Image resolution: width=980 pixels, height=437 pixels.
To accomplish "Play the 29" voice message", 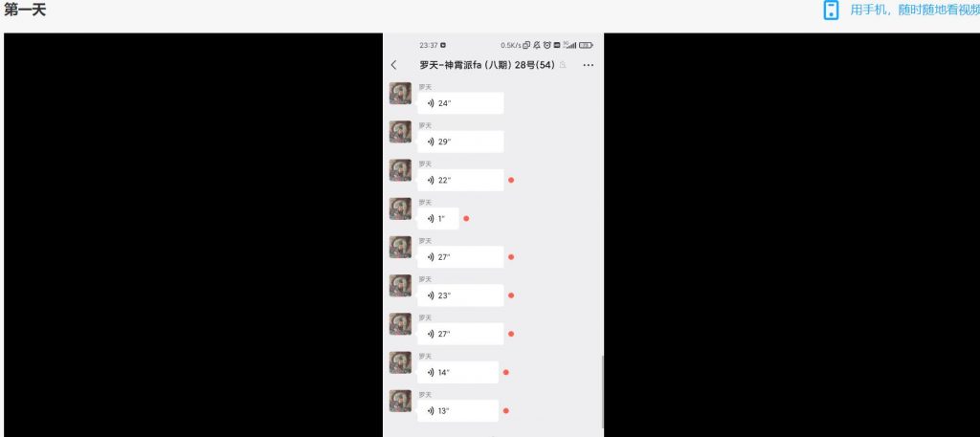I will pyautogui.click(x=460, y=142).
